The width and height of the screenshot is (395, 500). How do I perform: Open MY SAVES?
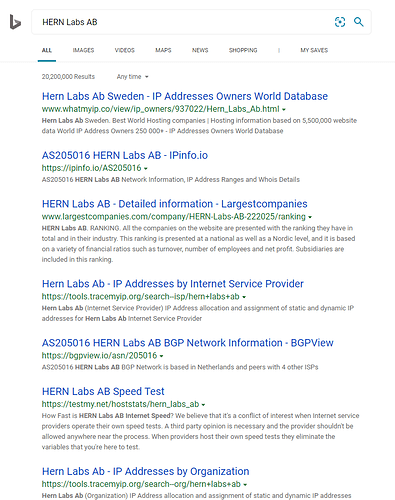pyautogui.click(x=314, y=50)
